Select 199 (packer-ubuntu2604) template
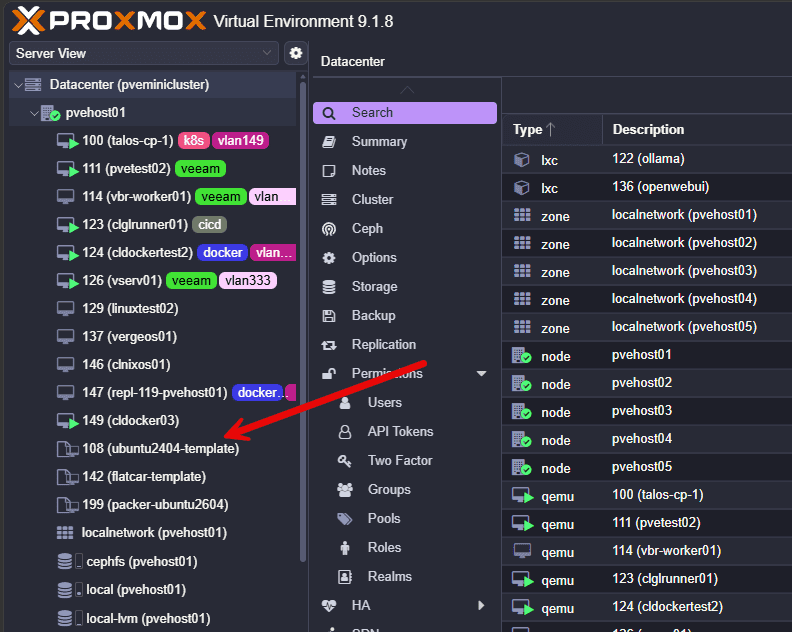This screenshot has width=792, height=632. [156, 505]
